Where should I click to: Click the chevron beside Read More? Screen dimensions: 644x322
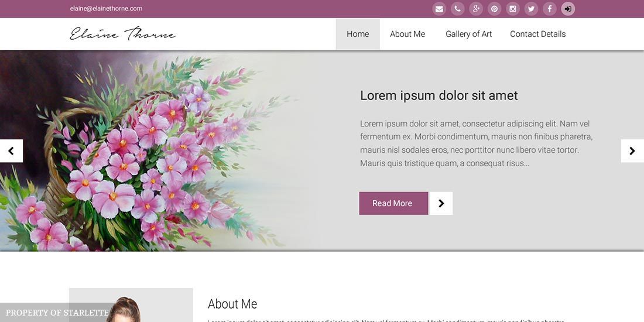pyautogui.click(x=441, y=203)
